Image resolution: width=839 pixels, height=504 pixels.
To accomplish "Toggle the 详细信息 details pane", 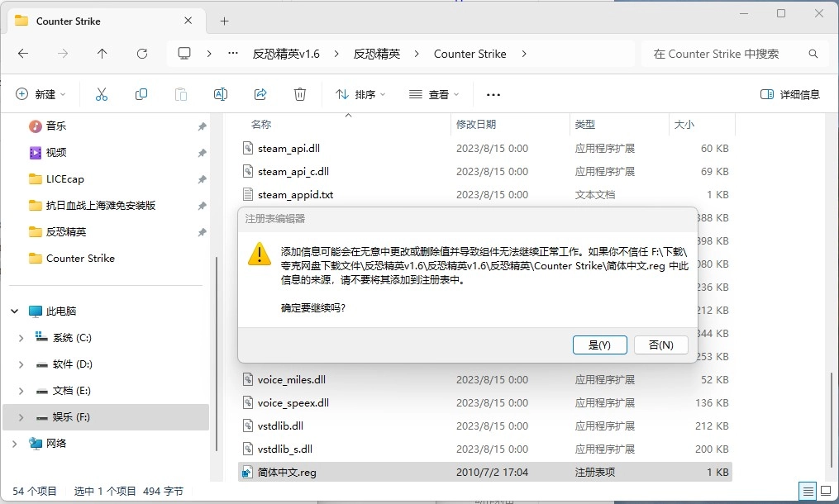I will point(790,94).
